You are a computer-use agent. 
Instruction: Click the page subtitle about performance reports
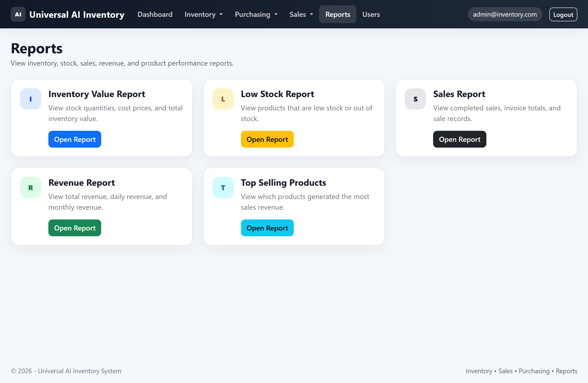(122, 63)
